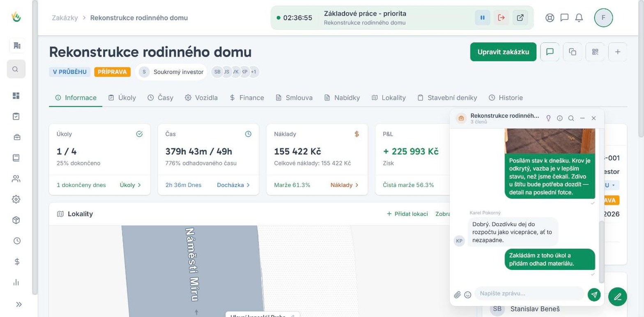
Task: Stop timer with red exit icon
Action: click(x=501, y=18)
